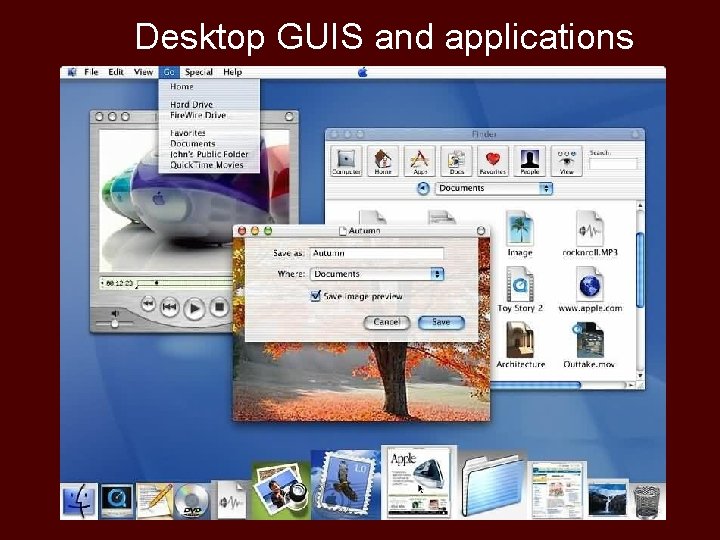720x540 pixels.
Task: Toggle Save image preview checkbox
Action: tap(315, 296)
